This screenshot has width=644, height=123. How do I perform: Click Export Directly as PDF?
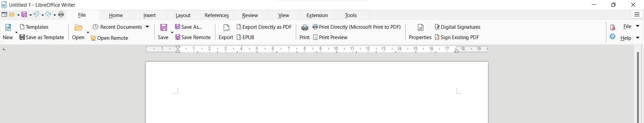tap(264, 27)
